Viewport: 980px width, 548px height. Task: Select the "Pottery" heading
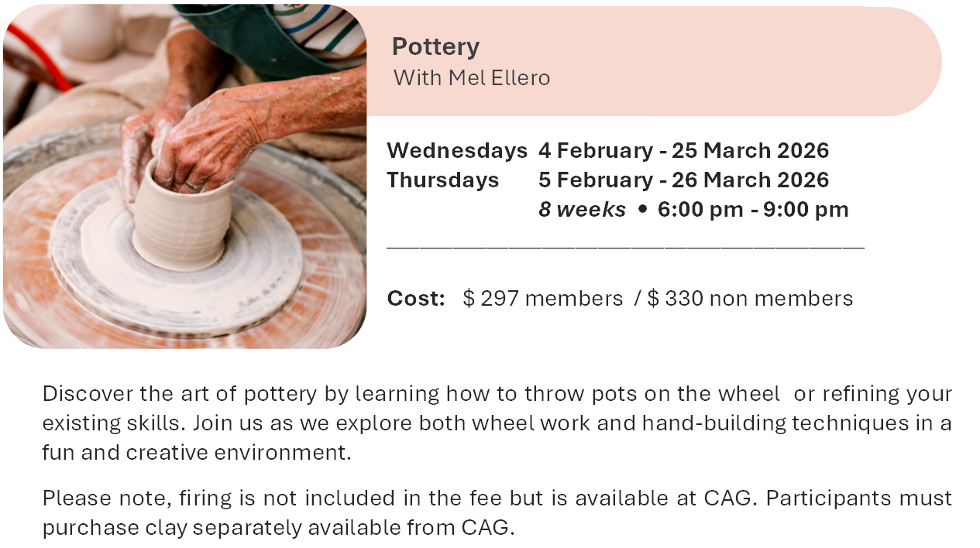coord(435,47)
